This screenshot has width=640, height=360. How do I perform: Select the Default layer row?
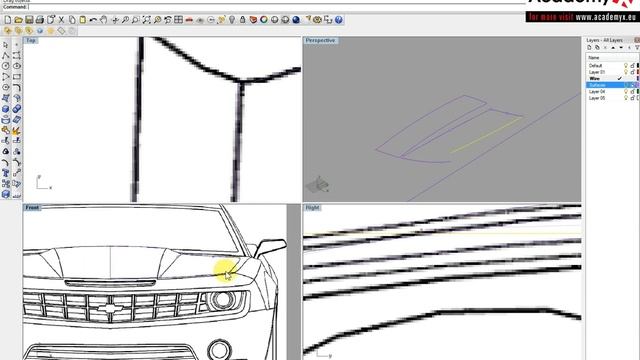[612, 65]
